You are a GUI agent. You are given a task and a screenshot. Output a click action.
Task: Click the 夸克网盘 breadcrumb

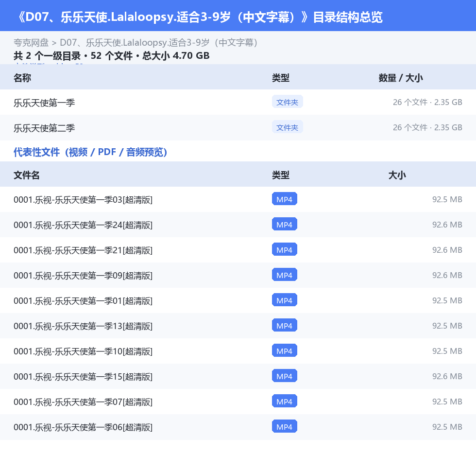(x=31, y=42)
